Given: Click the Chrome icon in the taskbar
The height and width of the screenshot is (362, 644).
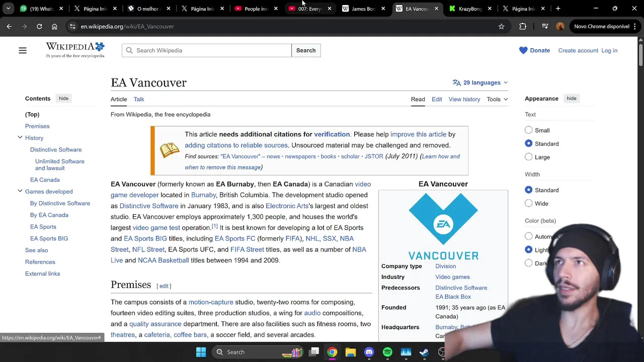Looking at the screenshot, I should (x=332, y=352).
